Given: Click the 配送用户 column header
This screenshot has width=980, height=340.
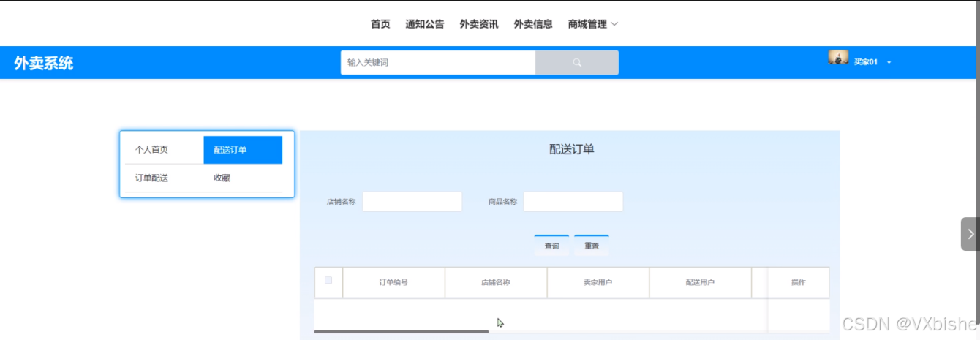Looking at the screenshot, I should point(700,282).
